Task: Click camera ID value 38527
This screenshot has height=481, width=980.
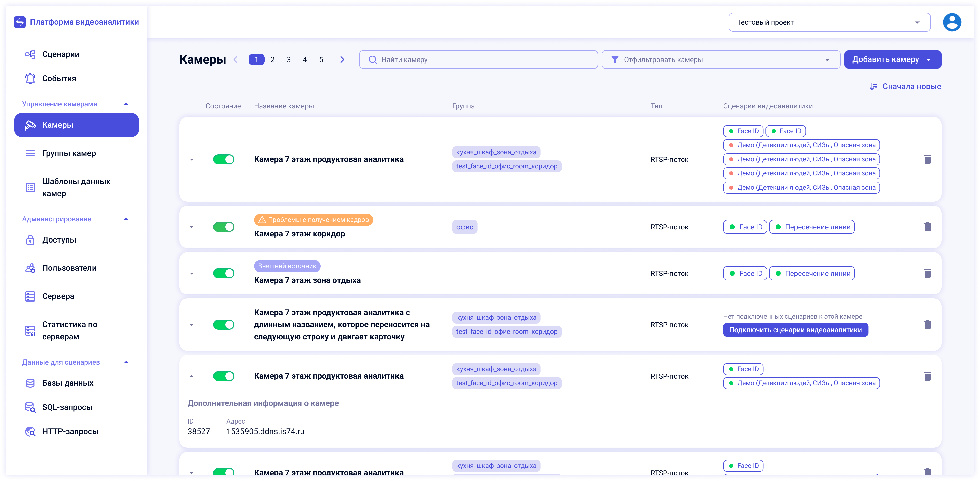Action: coord(199,431)
